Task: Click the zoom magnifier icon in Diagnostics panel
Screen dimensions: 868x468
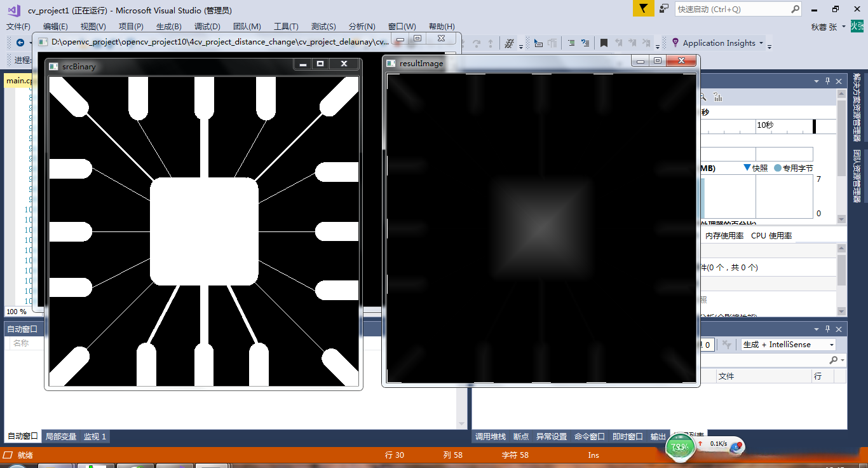Action: click(x=703, y=97)
